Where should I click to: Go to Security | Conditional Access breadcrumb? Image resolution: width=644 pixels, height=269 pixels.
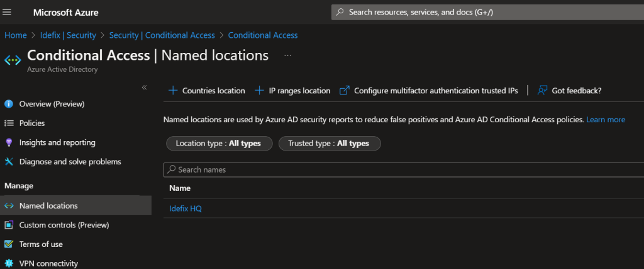[162, 35]
